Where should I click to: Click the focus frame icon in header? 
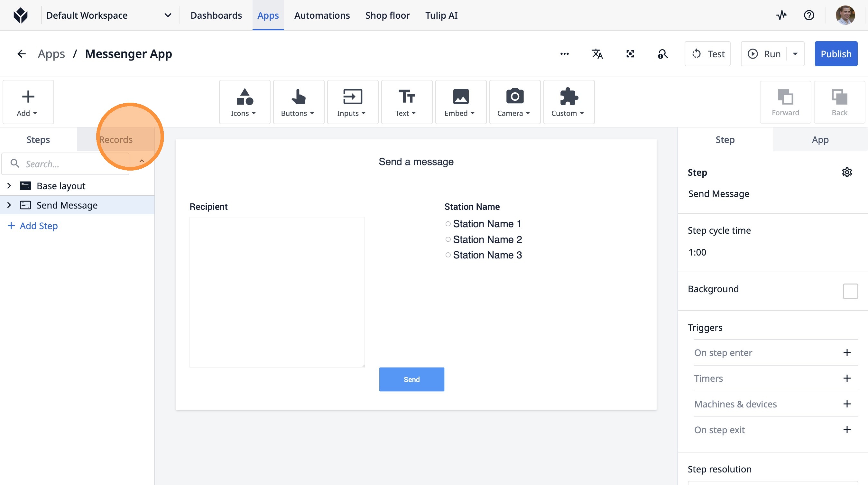(x=630, y=54)
